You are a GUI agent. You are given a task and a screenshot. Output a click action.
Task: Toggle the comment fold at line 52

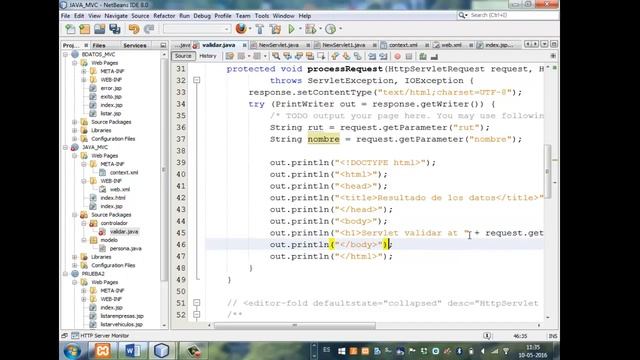(196, 315)
